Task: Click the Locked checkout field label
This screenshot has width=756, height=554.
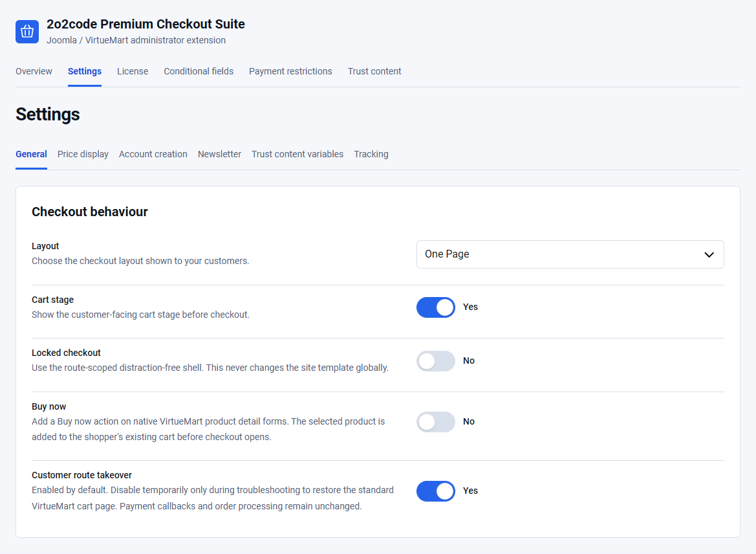Action: [66, 353]
